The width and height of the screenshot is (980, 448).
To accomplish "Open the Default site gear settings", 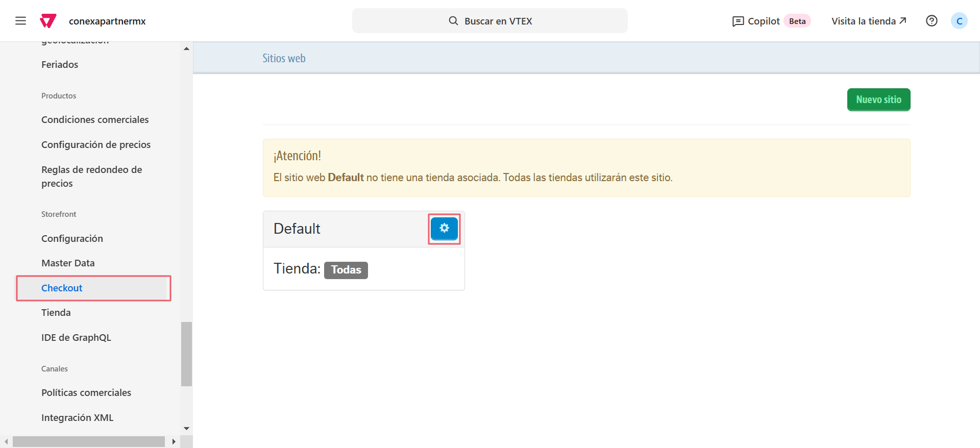I will [x=444, y=229].
